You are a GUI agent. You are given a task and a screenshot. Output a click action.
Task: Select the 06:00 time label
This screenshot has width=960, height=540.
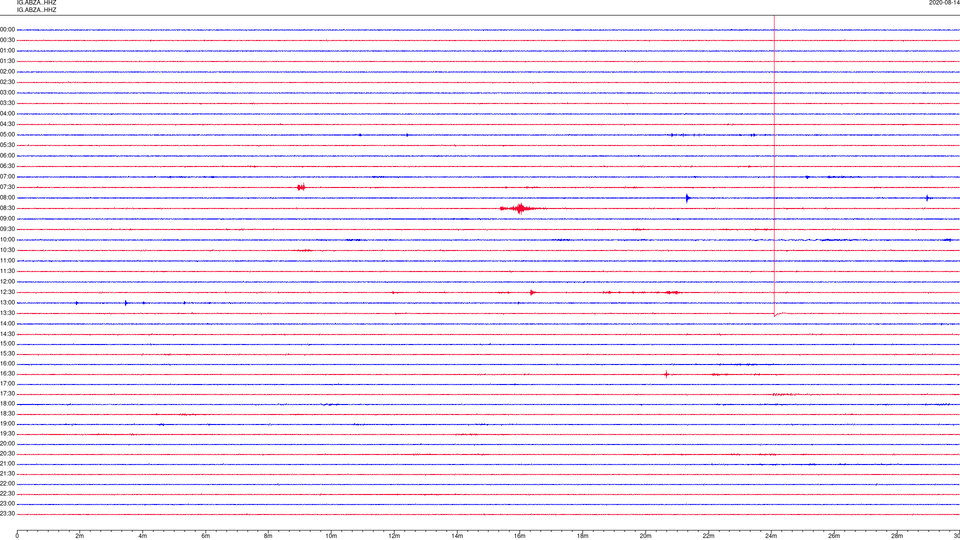click(x=7, y=156)
